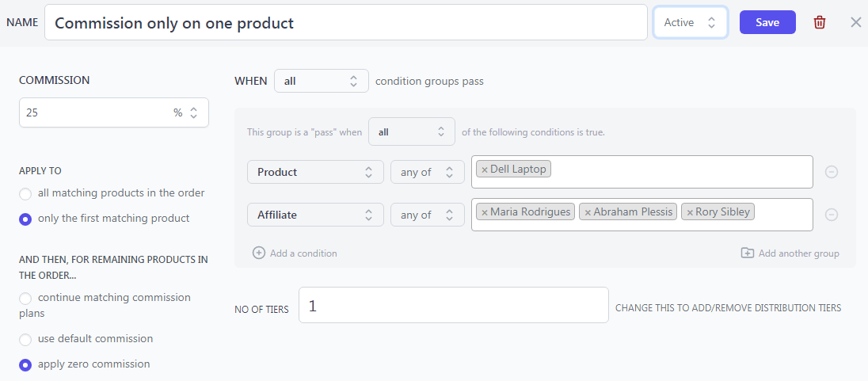The image size is (868, 381).
Task: Click the No of Tiers input field
Action: pyautogui.click(x=453, y=305)
